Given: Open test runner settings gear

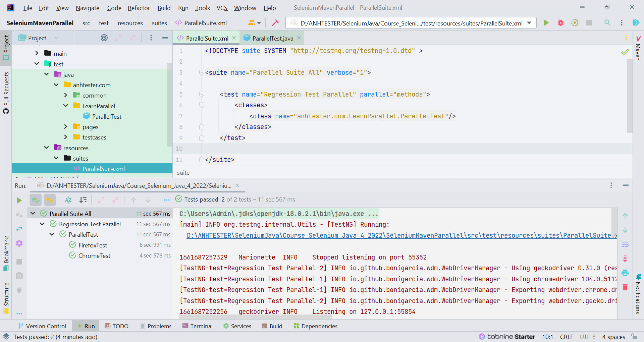Looking at the screenshot, I should pos(19,243).
